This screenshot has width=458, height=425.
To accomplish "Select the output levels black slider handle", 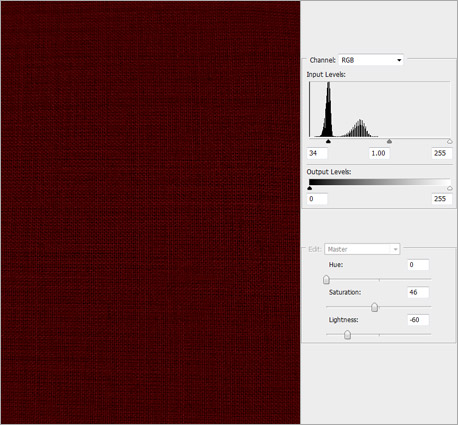I will pyautogui.click(x=310, y=188).
